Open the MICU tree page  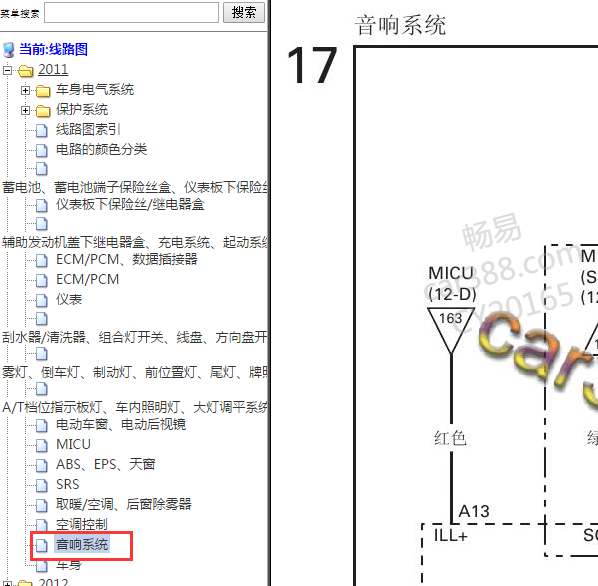click(x=73, y=444)
